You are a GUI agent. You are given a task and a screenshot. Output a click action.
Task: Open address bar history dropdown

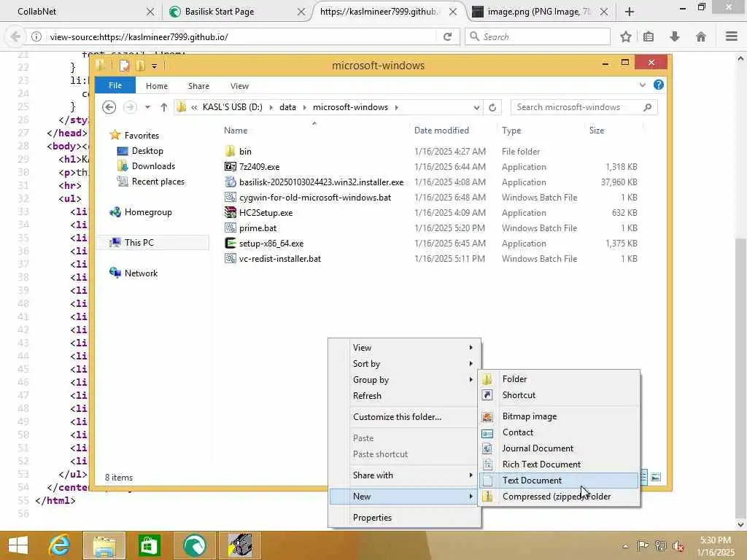tap(476, 108)
